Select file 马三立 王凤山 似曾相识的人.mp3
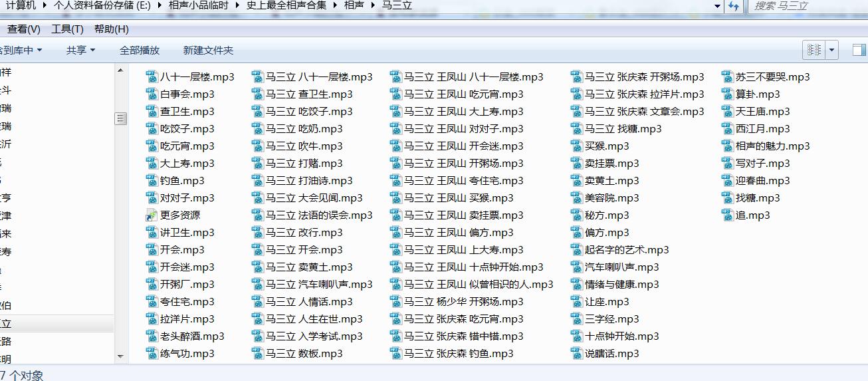This screenshot has height=381, width=868. click(471, 284)
